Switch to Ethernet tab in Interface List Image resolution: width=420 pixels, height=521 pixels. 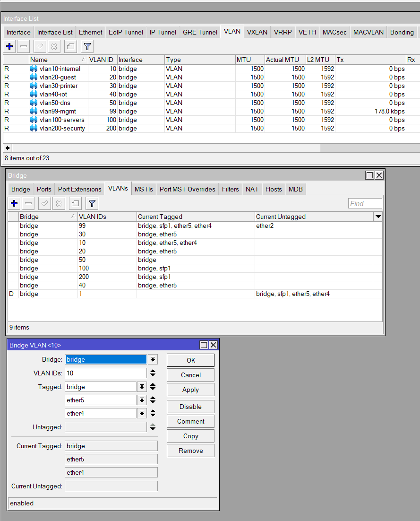(x=90, y=32)
